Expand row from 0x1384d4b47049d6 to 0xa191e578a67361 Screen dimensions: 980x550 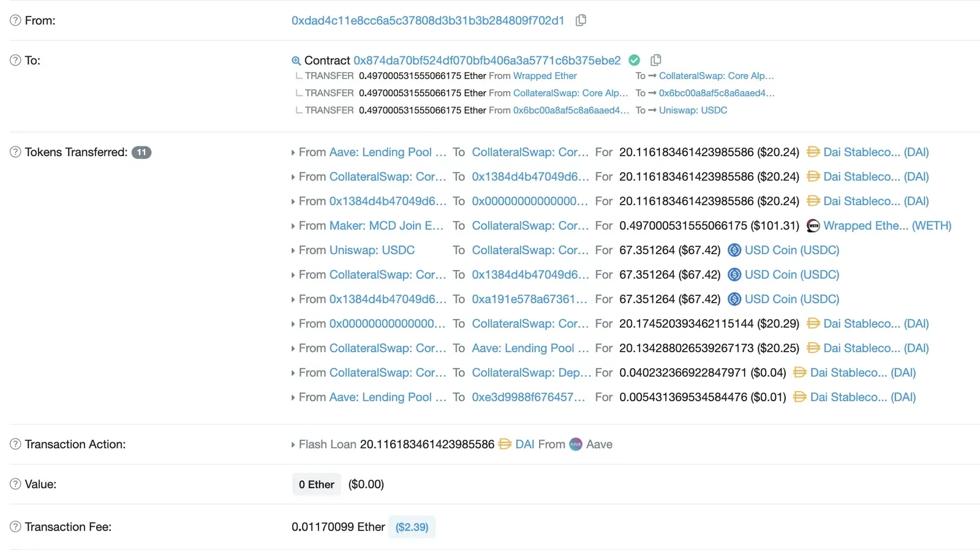coord(293,299)
